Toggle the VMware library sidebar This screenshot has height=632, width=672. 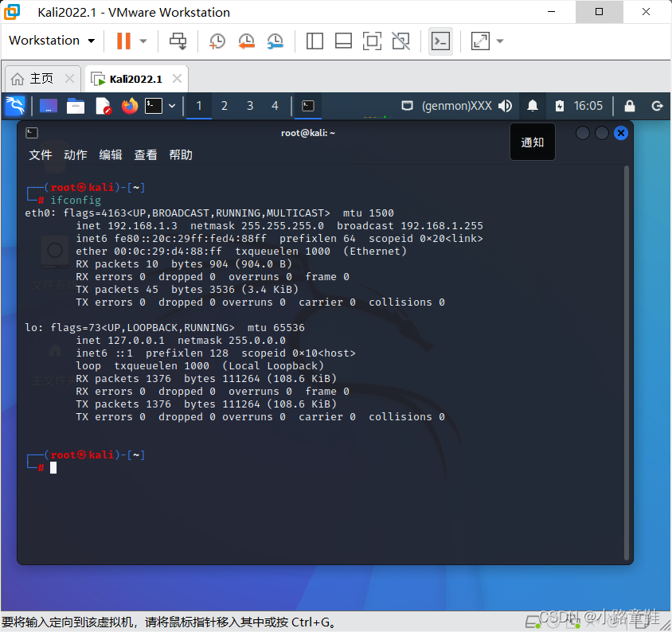click(315, 41)
